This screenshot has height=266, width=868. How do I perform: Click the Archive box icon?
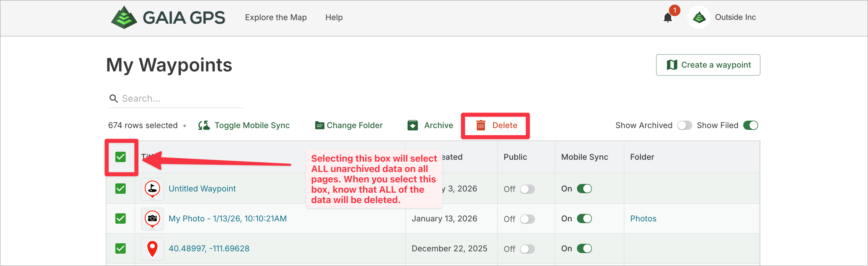click(412, 126)
